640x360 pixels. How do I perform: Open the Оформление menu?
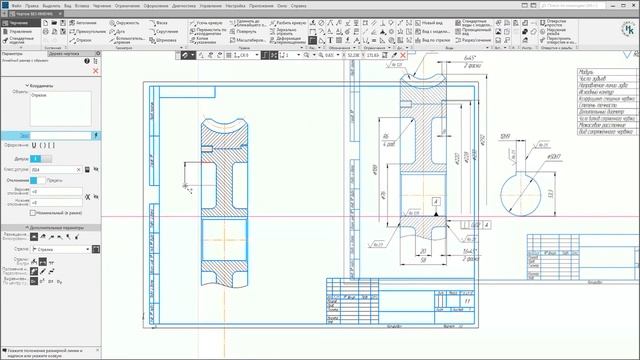[156, 6]
